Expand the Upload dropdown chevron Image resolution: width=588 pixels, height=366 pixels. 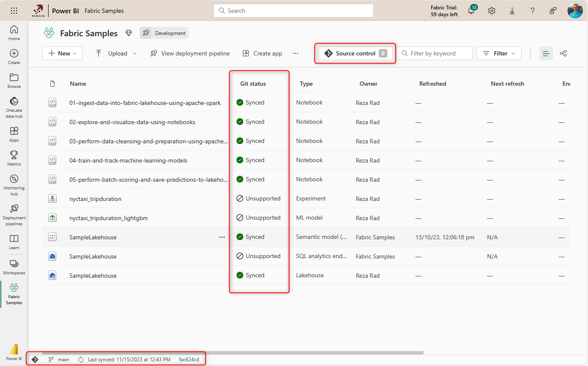(x=135, y=53)
